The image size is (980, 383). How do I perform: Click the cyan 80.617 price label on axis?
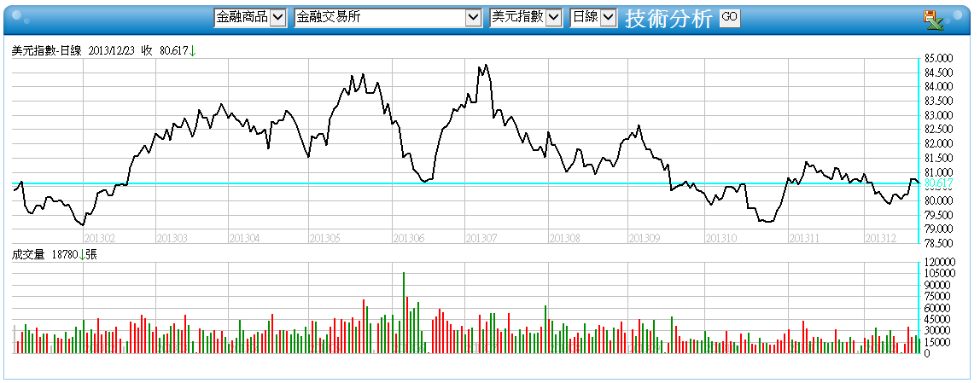coord(938,183)
